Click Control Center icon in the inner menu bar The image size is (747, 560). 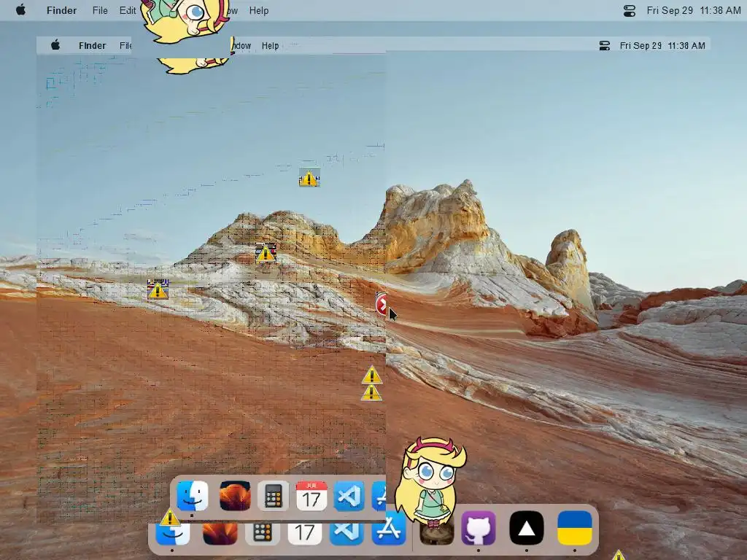(x=605, y=46)
